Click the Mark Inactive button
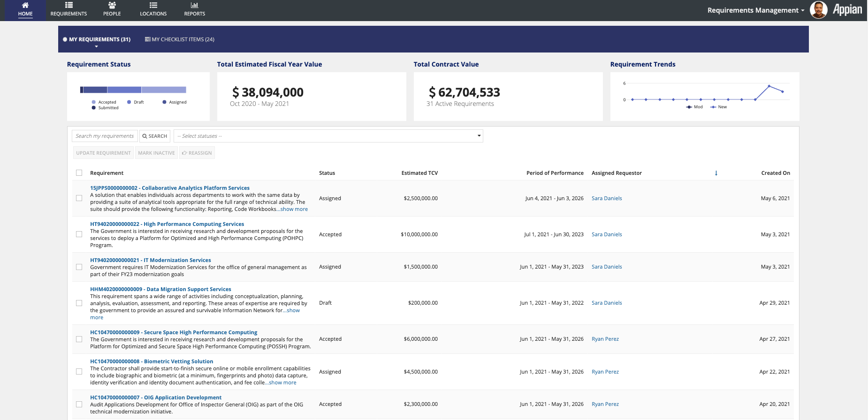Screen dimensions: 868x420 pos(156,153)
